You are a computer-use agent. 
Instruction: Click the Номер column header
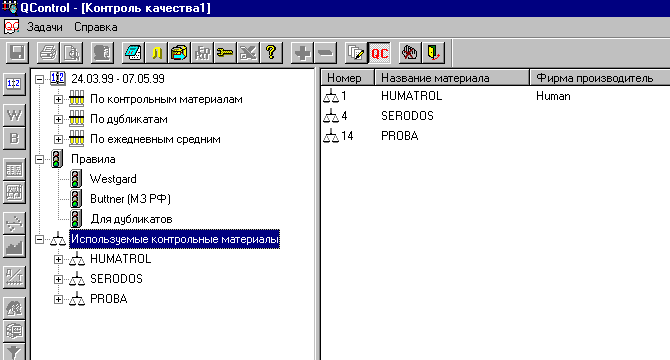[347, 78]
